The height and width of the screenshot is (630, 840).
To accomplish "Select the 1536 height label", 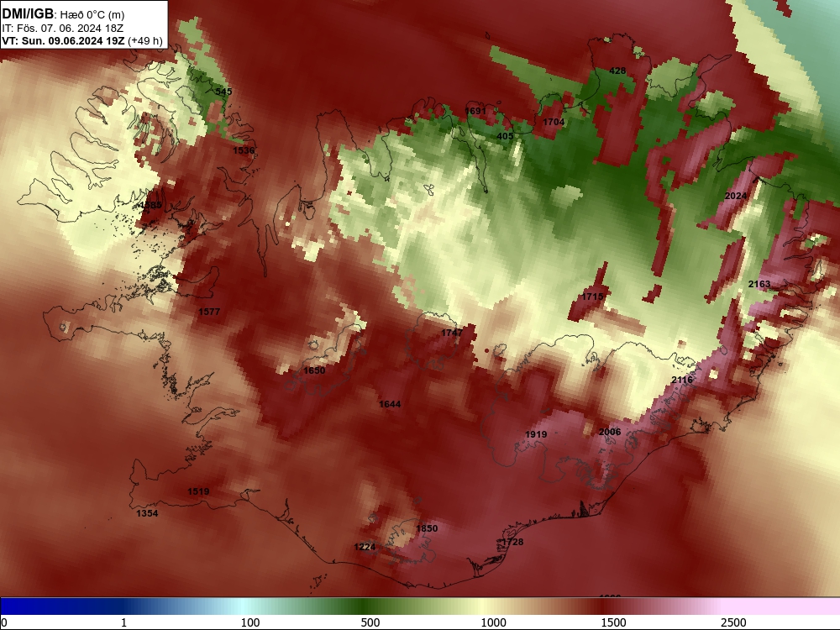I will point(244,150).
